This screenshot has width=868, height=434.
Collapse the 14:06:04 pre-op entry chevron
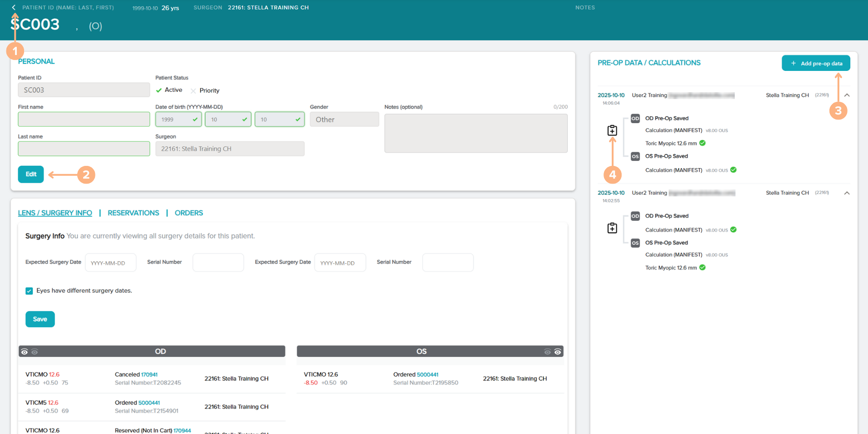pos(847,95)
